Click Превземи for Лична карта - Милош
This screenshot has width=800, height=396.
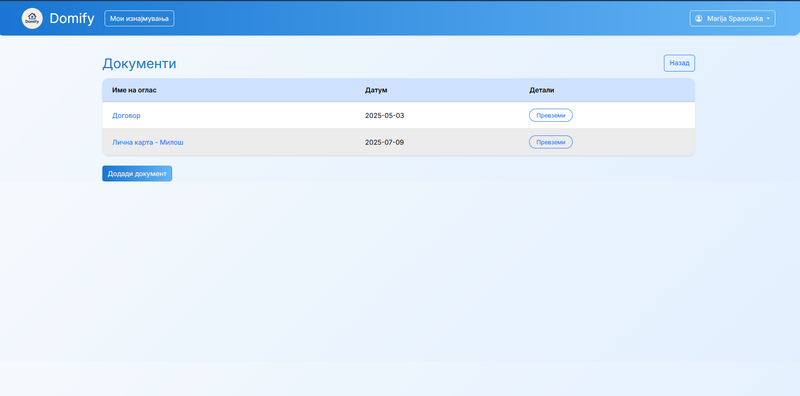click(551, 142)
